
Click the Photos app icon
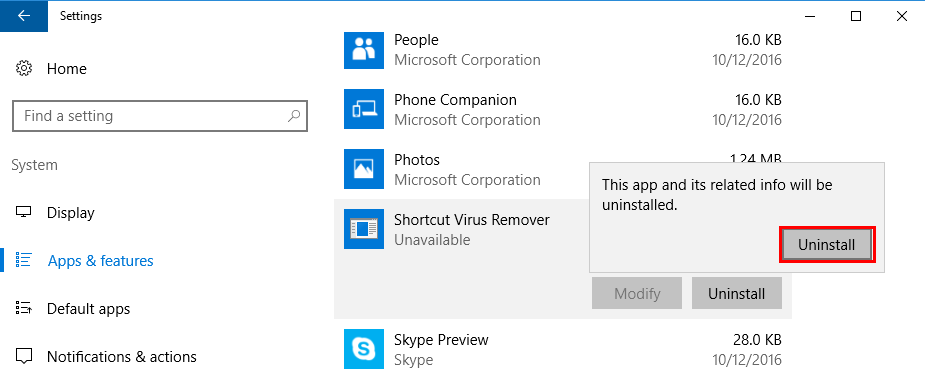(364, 169)
